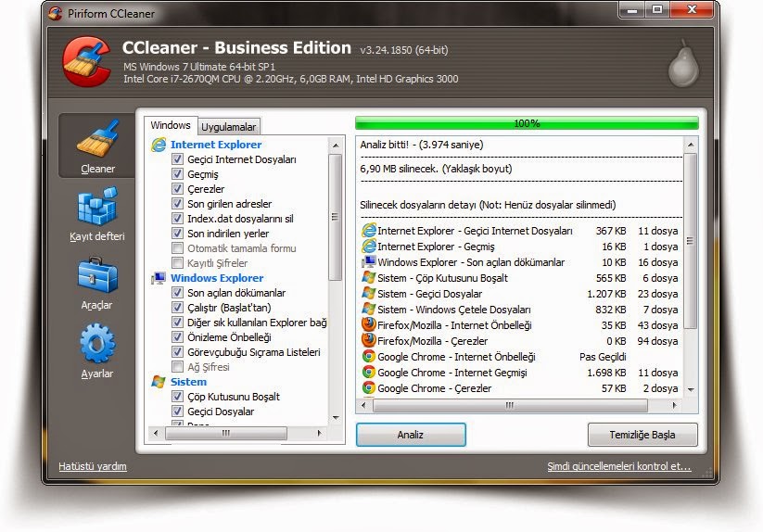Toggle Son girilen adresler checkbox
The image size is (763, 532).
coord(178,203)
